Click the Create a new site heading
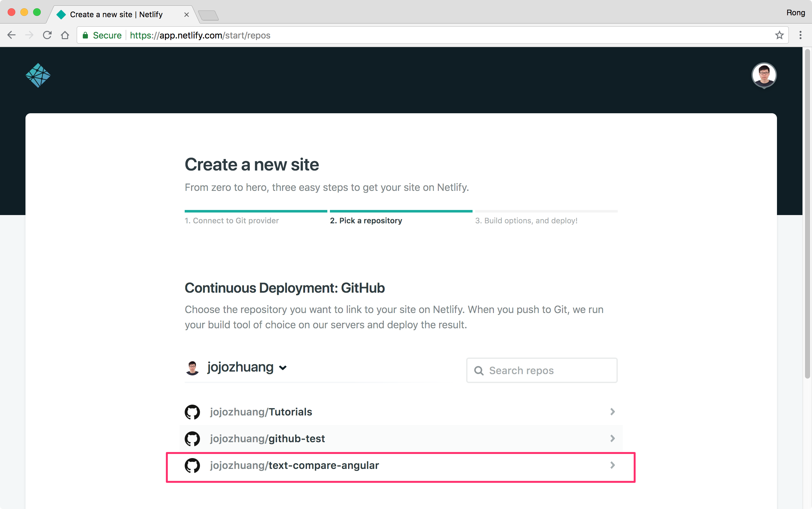Screen dimensions: 812x509 click(x=252, y=164)
